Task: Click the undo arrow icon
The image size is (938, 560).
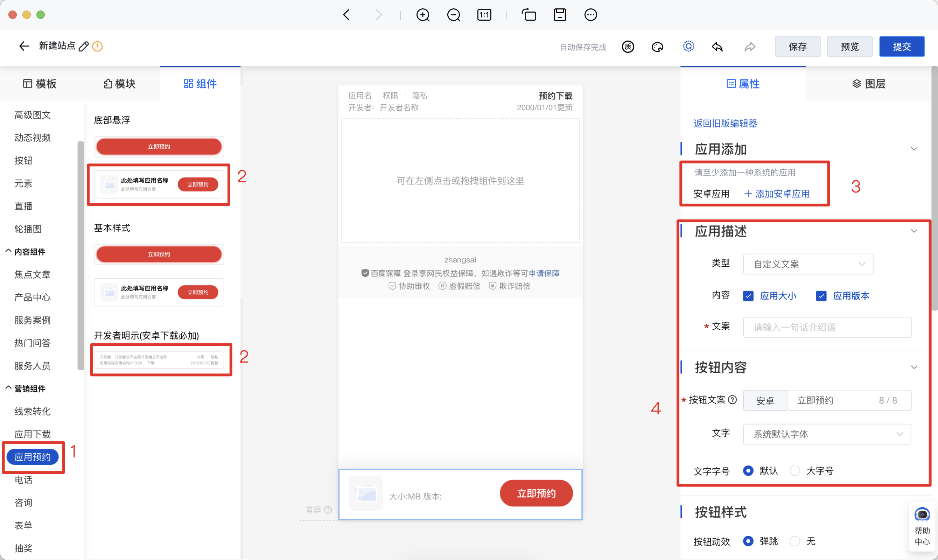Action: pos(717,47)
